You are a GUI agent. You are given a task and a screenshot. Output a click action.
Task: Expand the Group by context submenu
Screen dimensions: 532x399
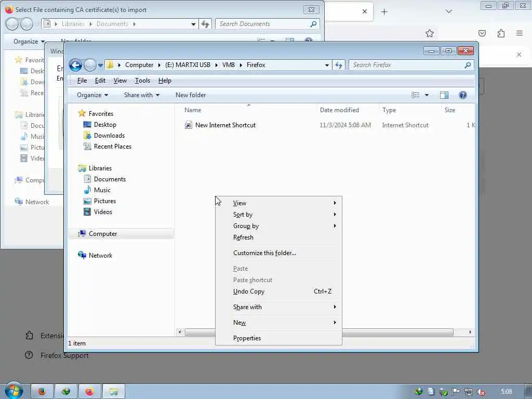click(278, 226)
